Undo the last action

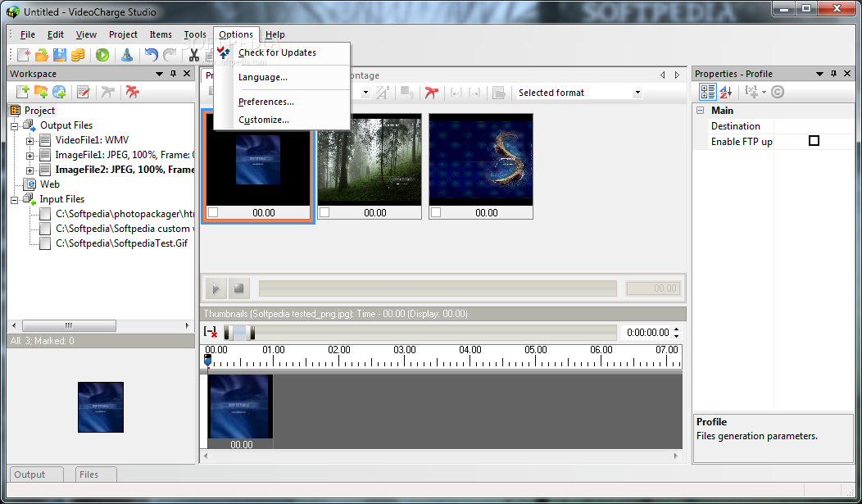(152, 55)
